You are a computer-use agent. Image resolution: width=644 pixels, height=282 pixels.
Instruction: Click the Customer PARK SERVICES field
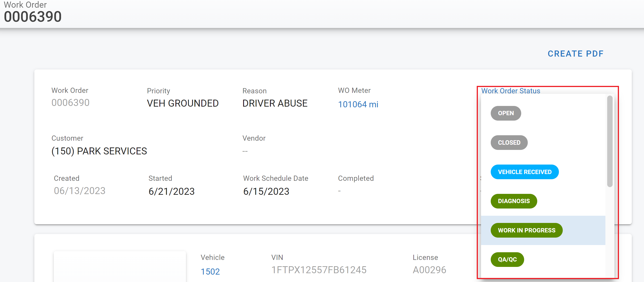pyautogui.click(x=99, y=151)
